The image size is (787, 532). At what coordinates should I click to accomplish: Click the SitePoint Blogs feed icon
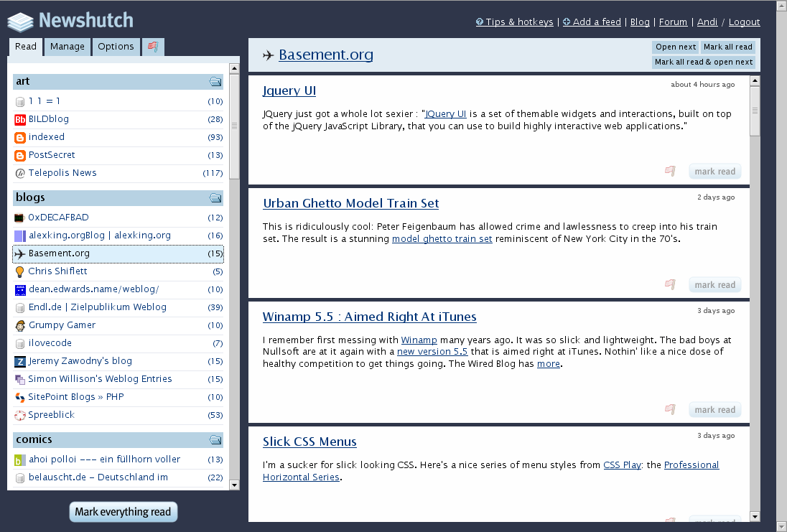point(20,398)
